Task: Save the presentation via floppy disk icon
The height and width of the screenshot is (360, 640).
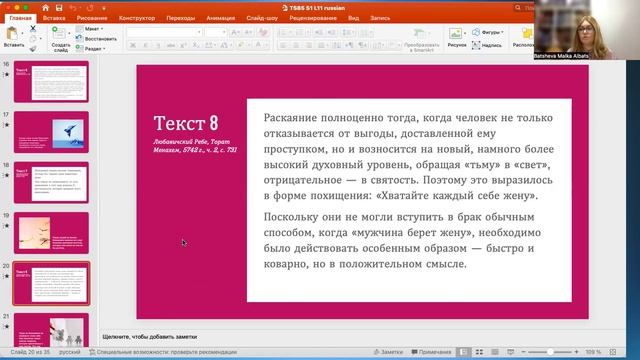Action: [59, 8]
